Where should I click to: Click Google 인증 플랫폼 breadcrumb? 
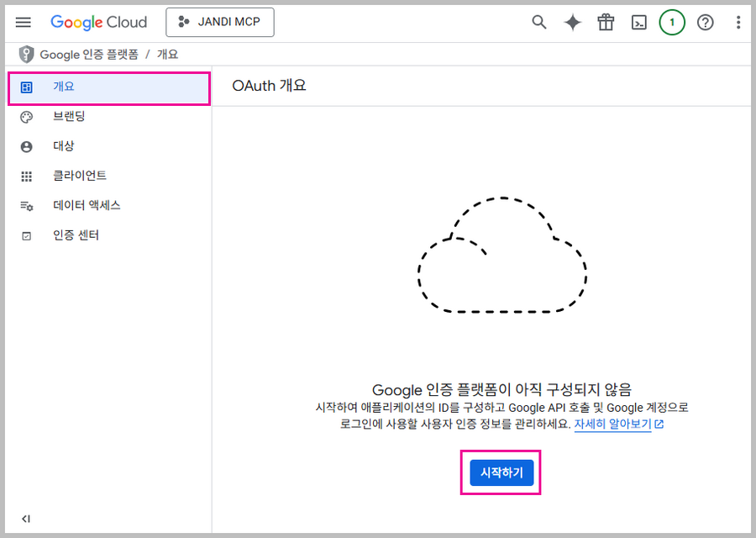(88, 55)
